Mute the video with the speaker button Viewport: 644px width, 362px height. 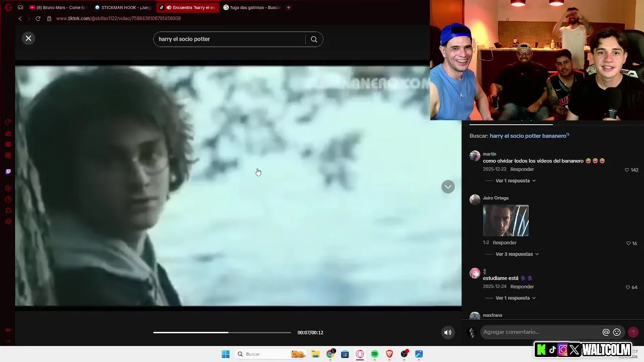point(448,332)
